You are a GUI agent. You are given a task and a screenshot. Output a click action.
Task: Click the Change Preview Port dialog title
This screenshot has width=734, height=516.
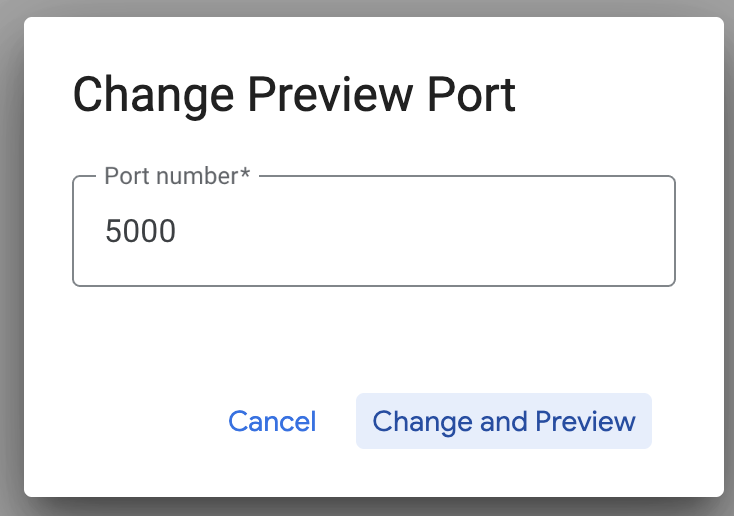click(294, 96)
